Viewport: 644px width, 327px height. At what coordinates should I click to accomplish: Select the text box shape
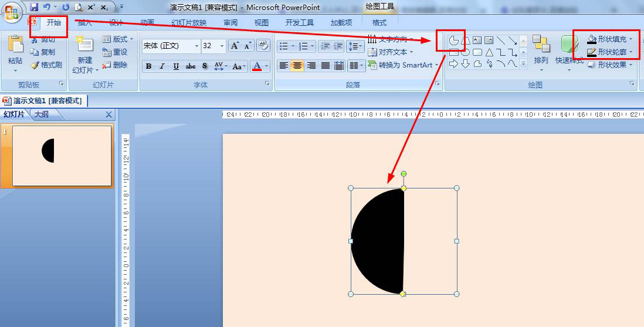click(477, 41)
